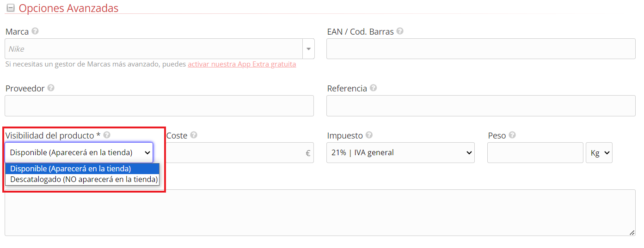Focus the Proveedor text field

(x=159, y=106)
